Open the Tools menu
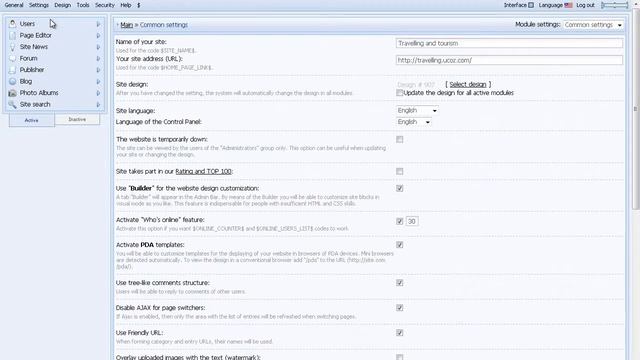This screenshot has height=360, width=640. pyautogui.click(x=83, y=5)
